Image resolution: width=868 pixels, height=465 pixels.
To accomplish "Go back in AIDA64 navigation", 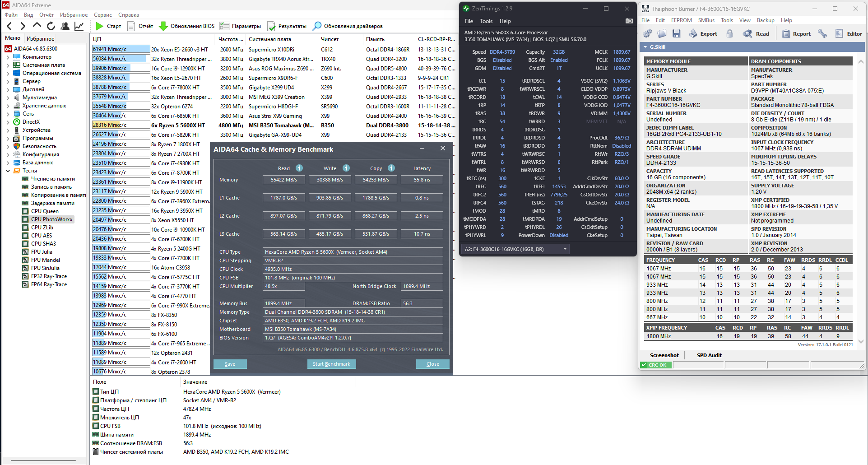I will [9, 26].
